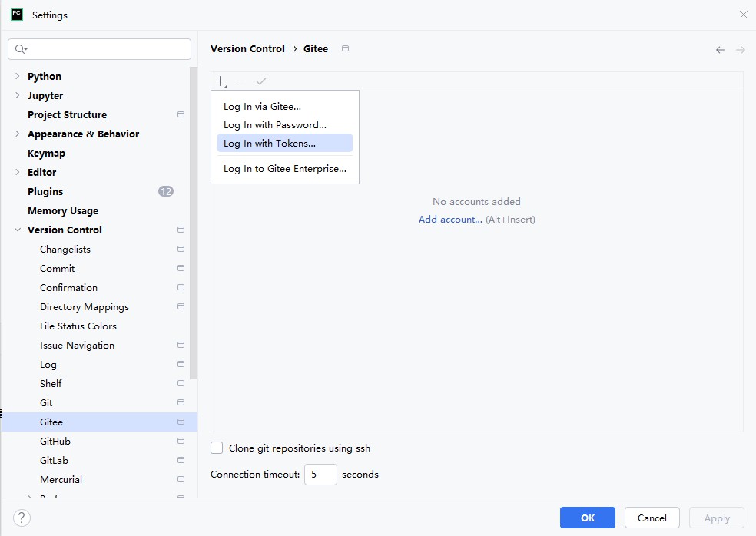Choose Log In with Password option
756x536 pixels.
[285, 125]
